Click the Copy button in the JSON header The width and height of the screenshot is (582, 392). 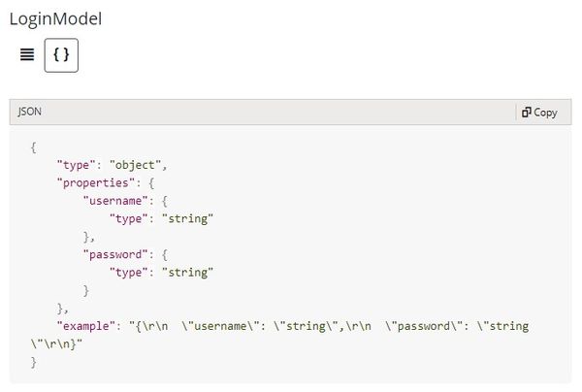pyautogui.click(x=539, y=113)
